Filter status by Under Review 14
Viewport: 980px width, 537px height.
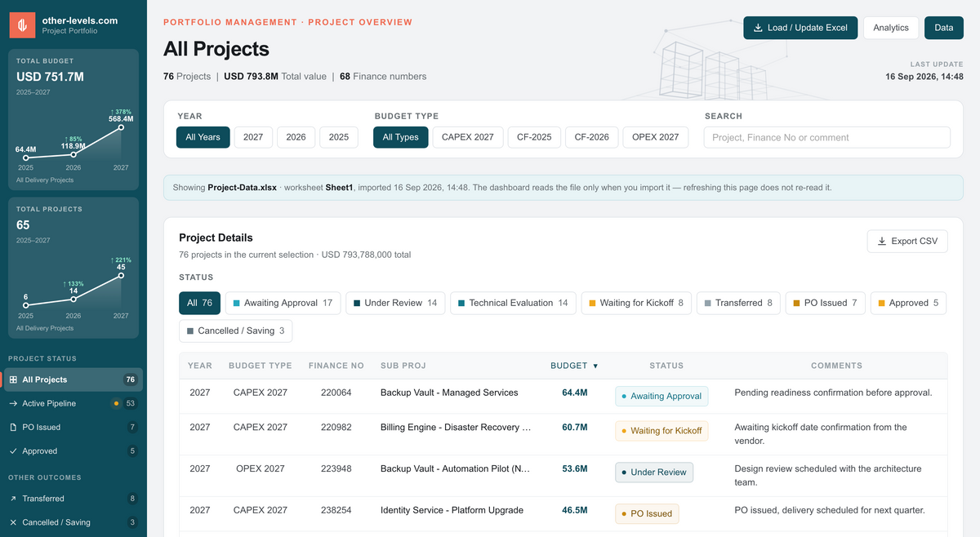pyautogui.click(x=395, y=303)
